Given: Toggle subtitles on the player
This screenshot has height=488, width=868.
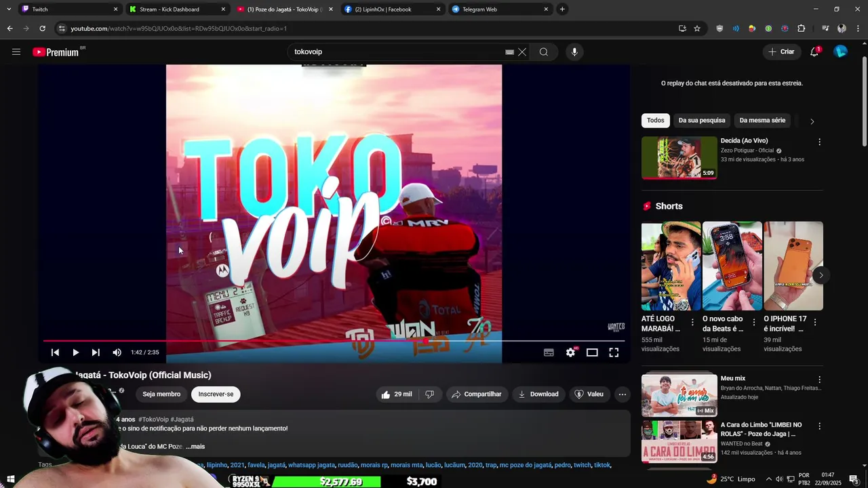Looking at the screenshot, I should [549, 352].
